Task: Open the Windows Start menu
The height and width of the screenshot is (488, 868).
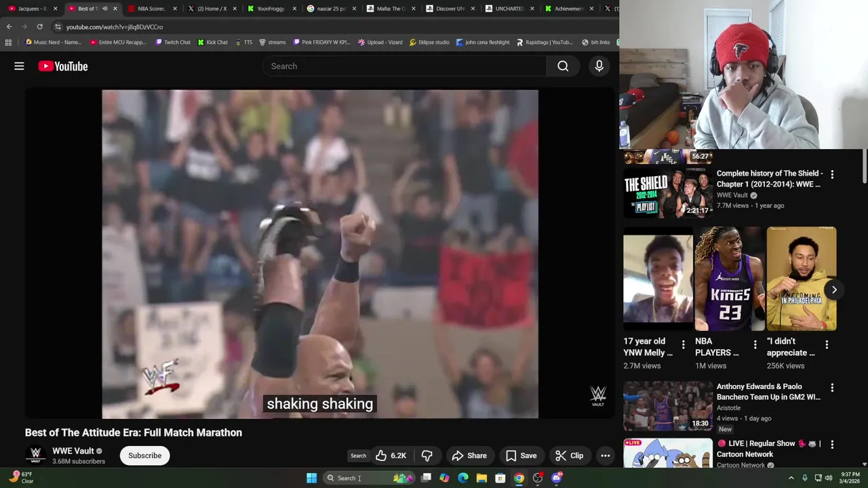Action: coord(311,478)
